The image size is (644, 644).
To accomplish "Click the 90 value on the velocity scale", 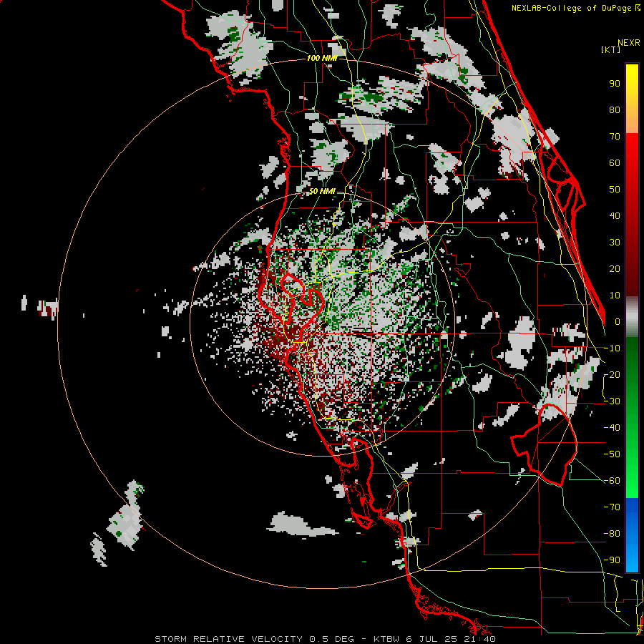I will pos(615,84).
